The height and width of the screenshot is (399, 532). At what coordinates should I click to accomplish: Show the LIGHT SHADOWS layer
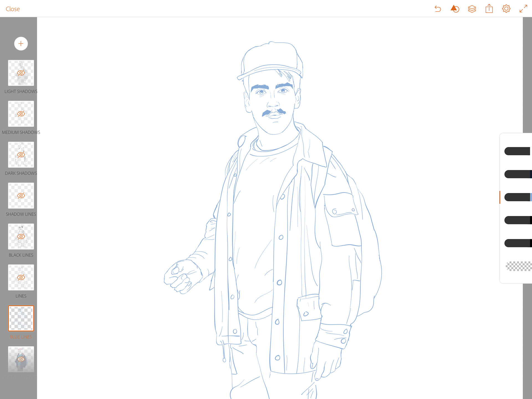click(21, 73)
